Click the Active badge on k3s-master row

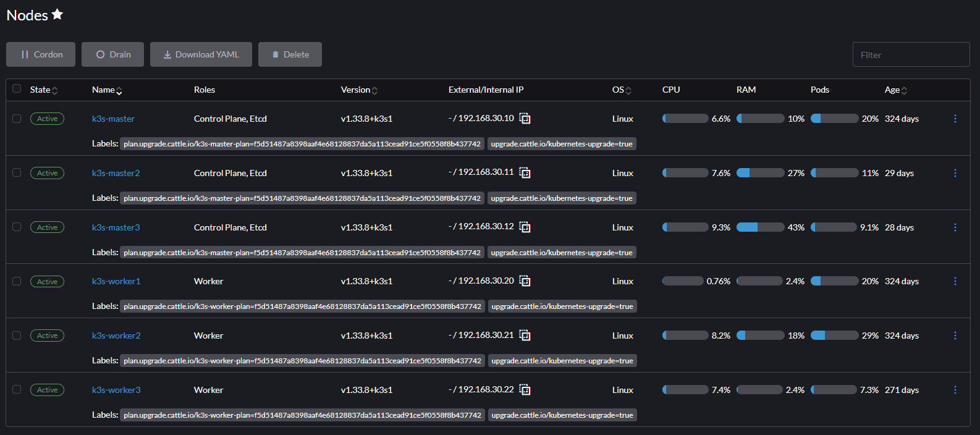click(47, 119)
